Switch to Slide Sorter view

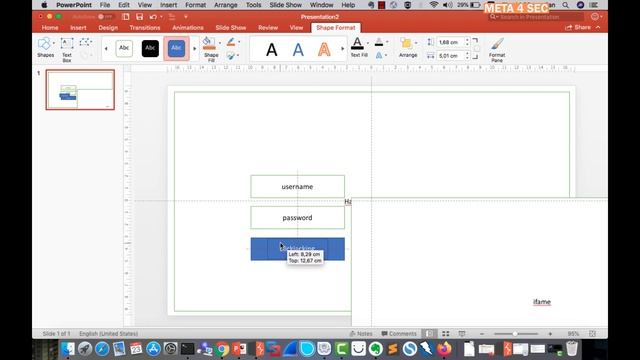446,334
